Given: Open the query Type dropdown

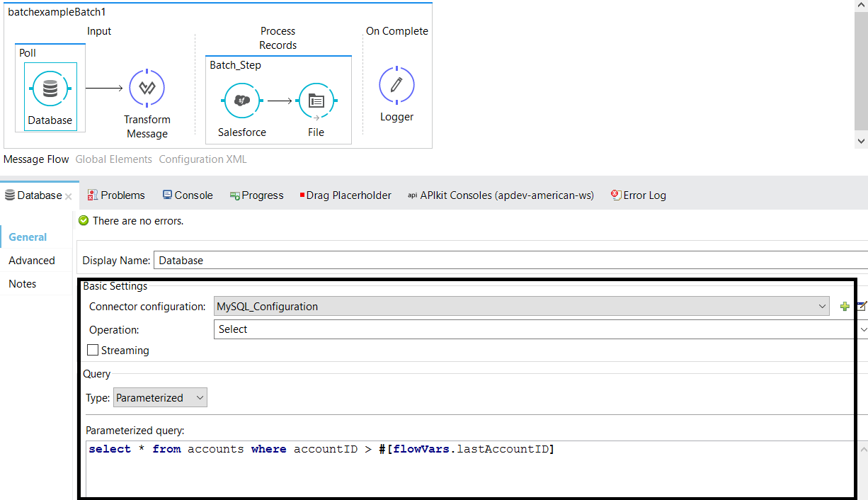Looking at the screenshot, I should coord(160,398).
